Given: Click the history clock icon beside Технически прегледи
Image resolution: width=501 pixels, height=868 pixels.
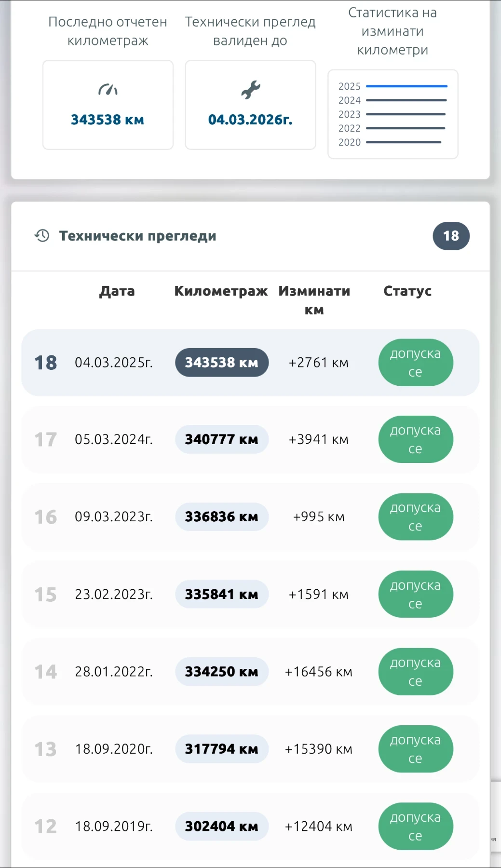Looking at the screenshot, I should 42,236.
